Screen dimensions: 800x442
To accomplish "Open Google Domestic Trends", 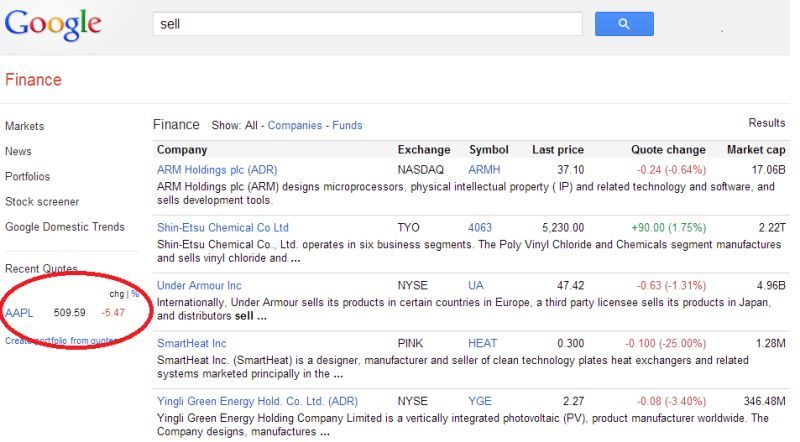I will (x=65, y=227).
